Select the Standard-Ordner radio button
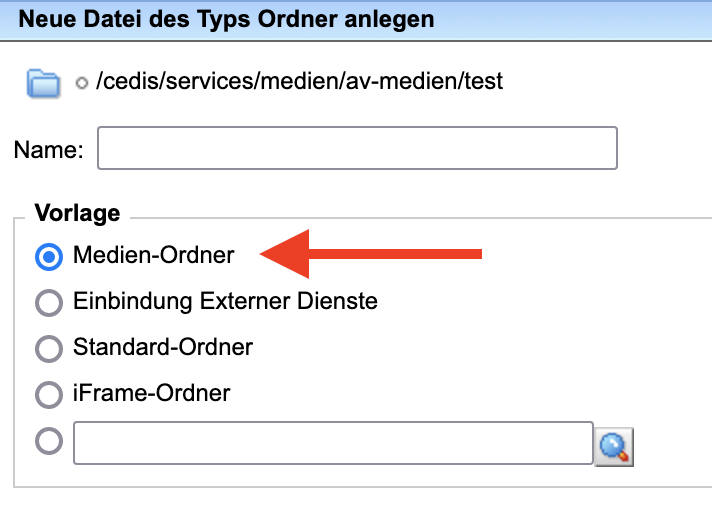Viewport: 712px width, 524px height. tap(49, 349)
